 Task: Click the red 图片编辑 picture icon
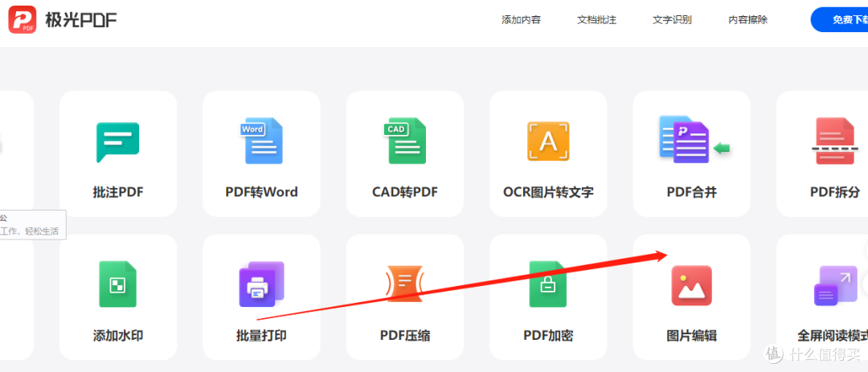tap(691, 285)
